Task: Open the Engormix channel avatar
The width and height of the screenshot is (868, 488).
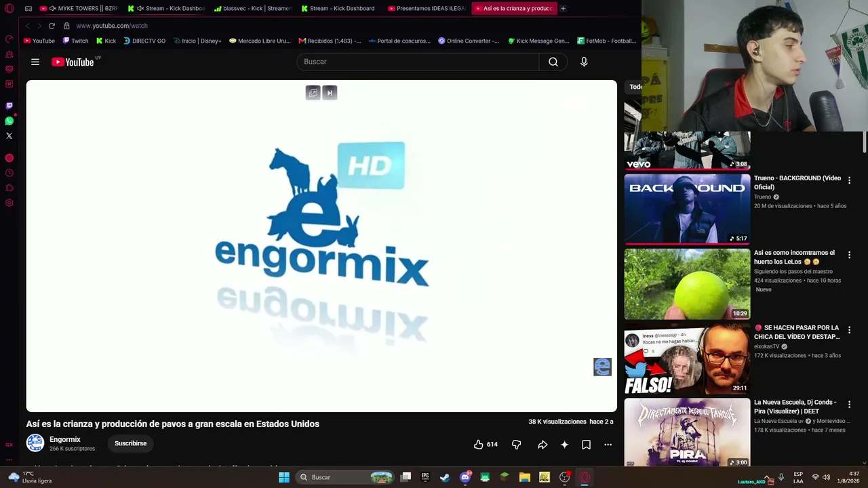Action: coord(35,443)
